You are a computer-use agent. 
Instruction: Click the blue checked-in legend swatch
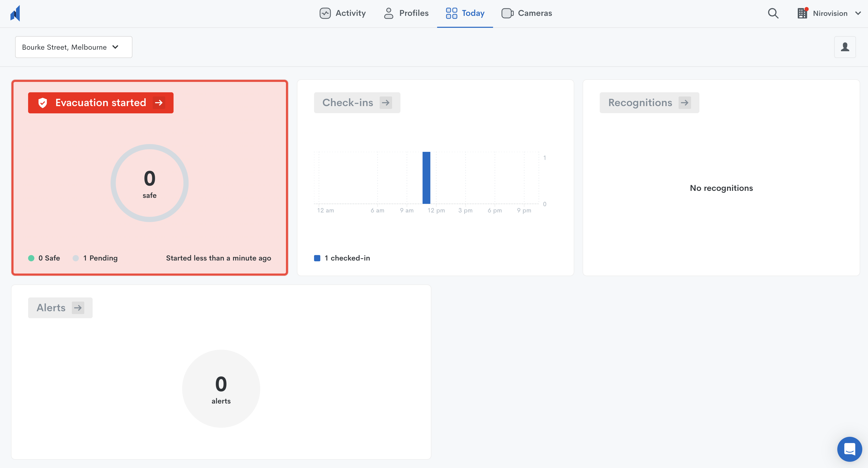coord(317,258)
